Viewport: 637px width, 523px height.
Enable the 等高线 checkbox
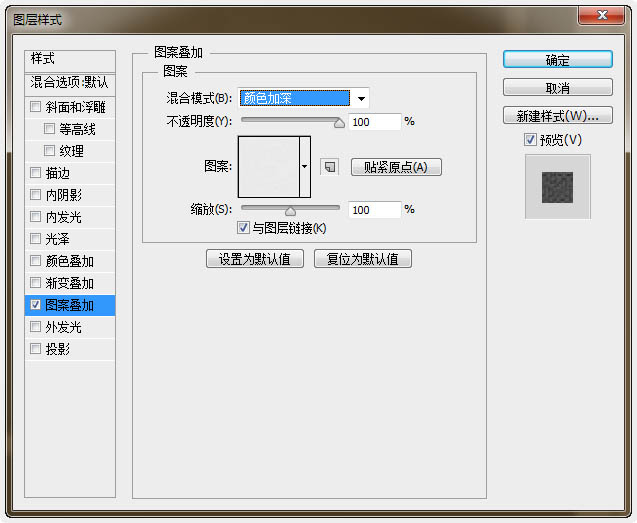click(x=49, y=129)
